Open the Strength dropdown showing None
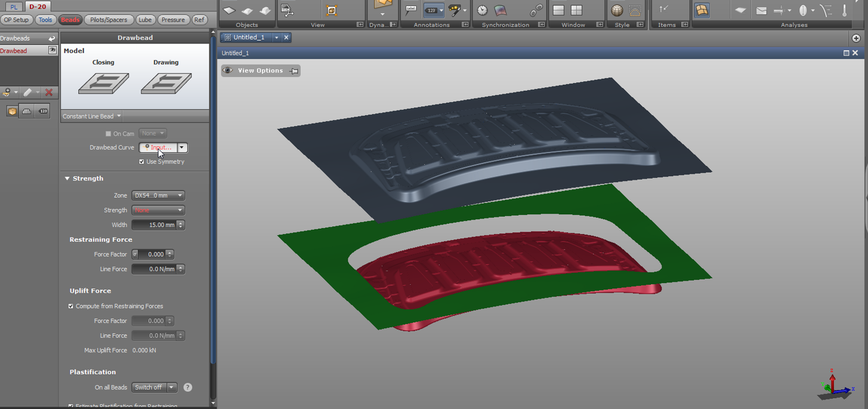The height and width of the screenshot is (409, 868). tap(158, 210)
